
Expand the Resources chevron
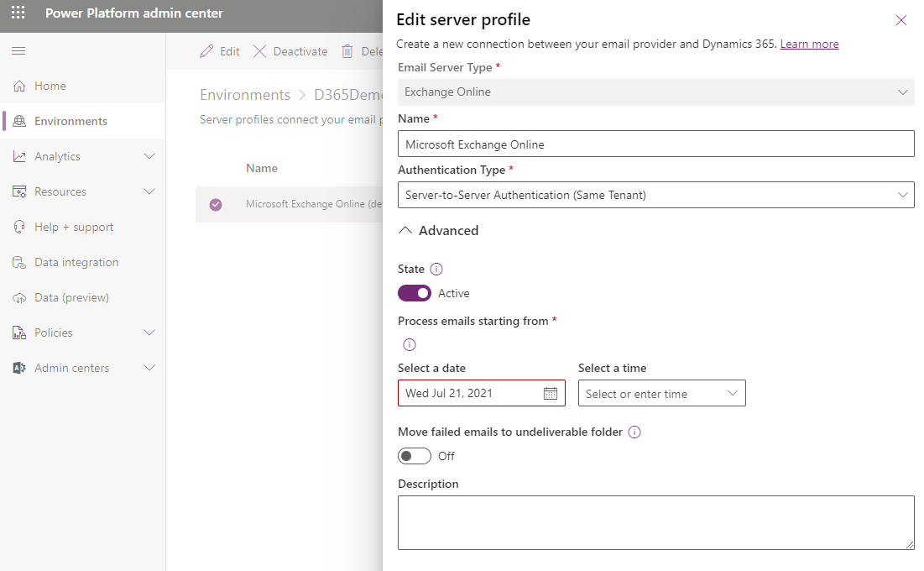[x=149, y=191]
